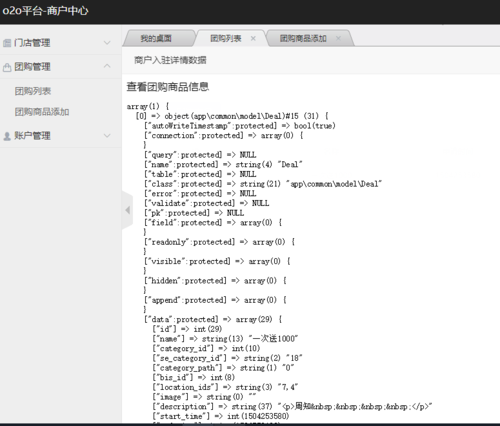
Task: Select the 团购列表 tab
Action: [226, 39]
